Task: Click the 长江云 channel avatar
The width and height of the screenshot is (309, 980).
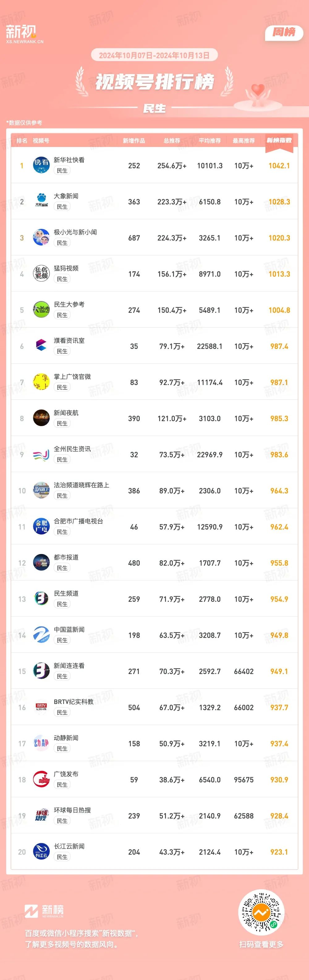Action: 41,852
